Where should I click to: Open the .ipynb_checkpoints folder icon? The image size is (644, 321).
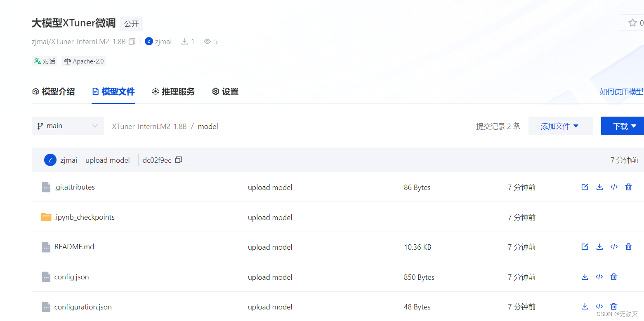[x=46, y=217]
